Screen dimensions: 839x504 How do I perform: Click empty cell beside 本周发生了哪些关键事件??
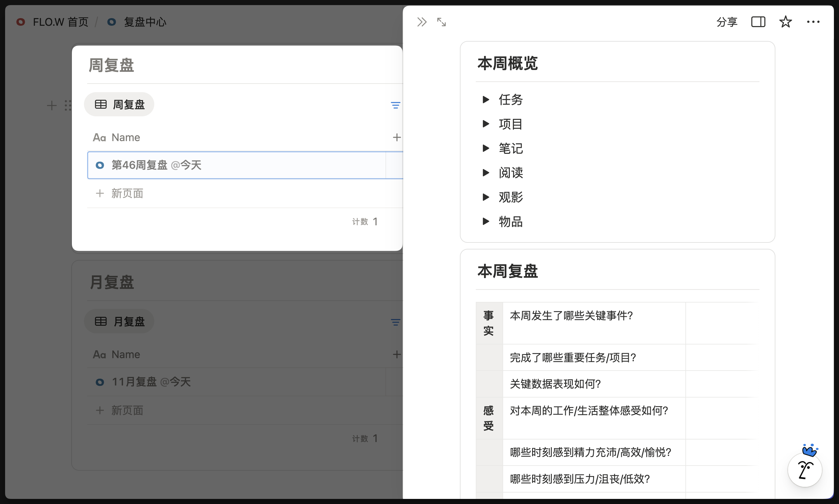pos(720,323)
